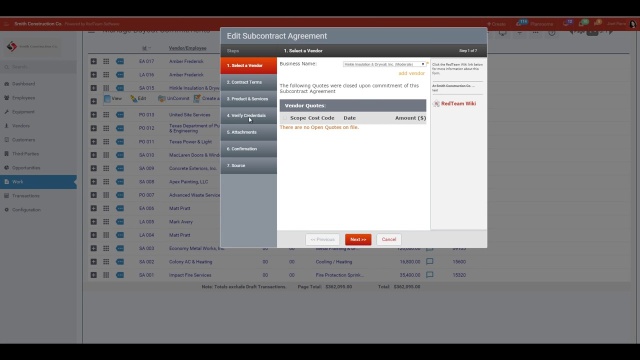Expand row EA 017 with plus icon
The height and width of the screenshot is (360, 640).
[93, 61]
